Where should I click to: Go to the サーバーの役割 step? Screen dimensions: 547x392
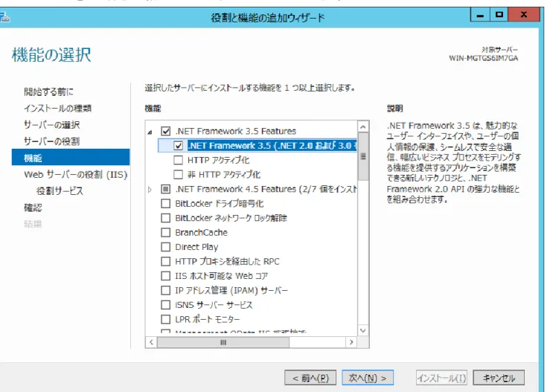pyautogui.click(x=52, y=141)
